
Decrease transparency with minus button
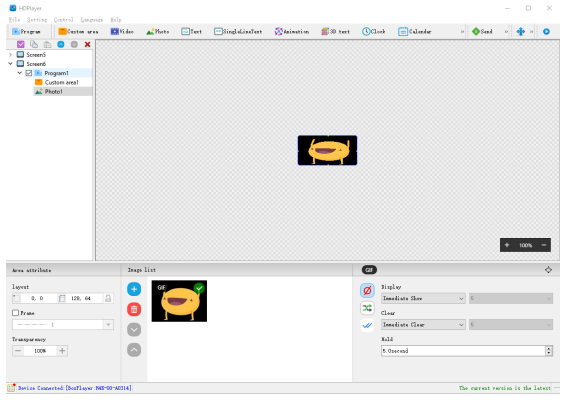coord(18,351)
